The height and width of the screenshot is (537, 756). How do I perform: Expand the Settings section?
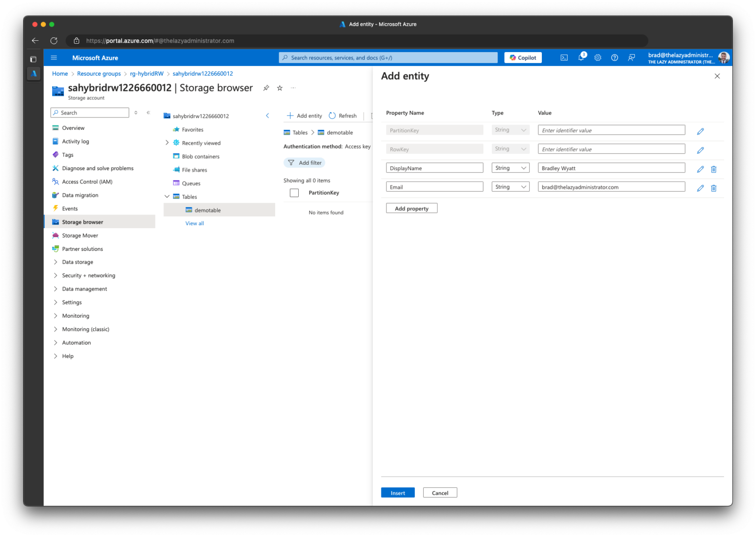pyautogui.click(x=56, y=302)
